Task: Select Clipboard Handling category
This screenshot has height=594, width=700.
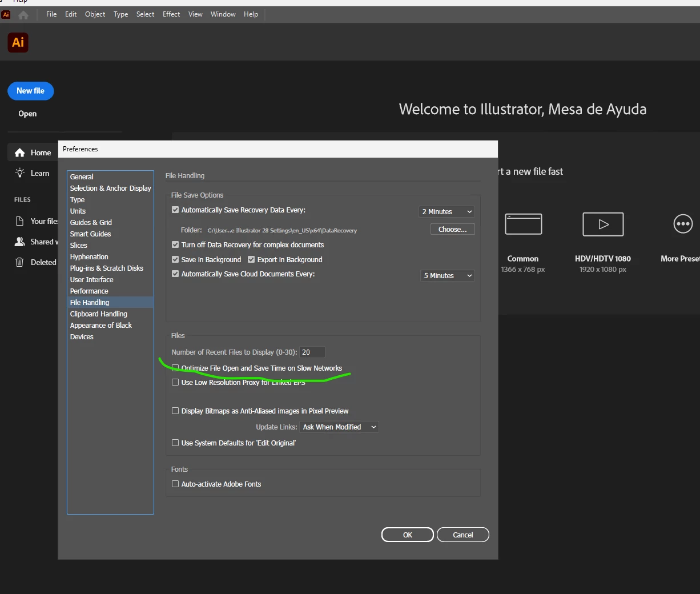Action: click(x=110, y=314)
